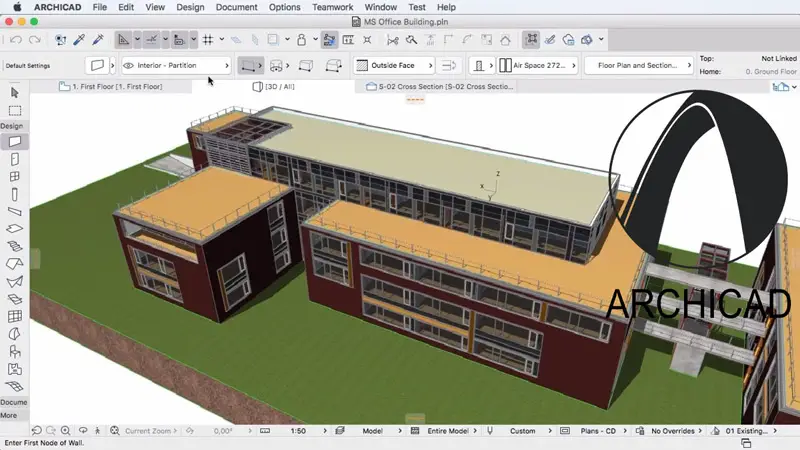This screenshot has width=800, height=450.
Task: Pick up parameters with the eyedropper icon
Action: [x=80, y=40]
